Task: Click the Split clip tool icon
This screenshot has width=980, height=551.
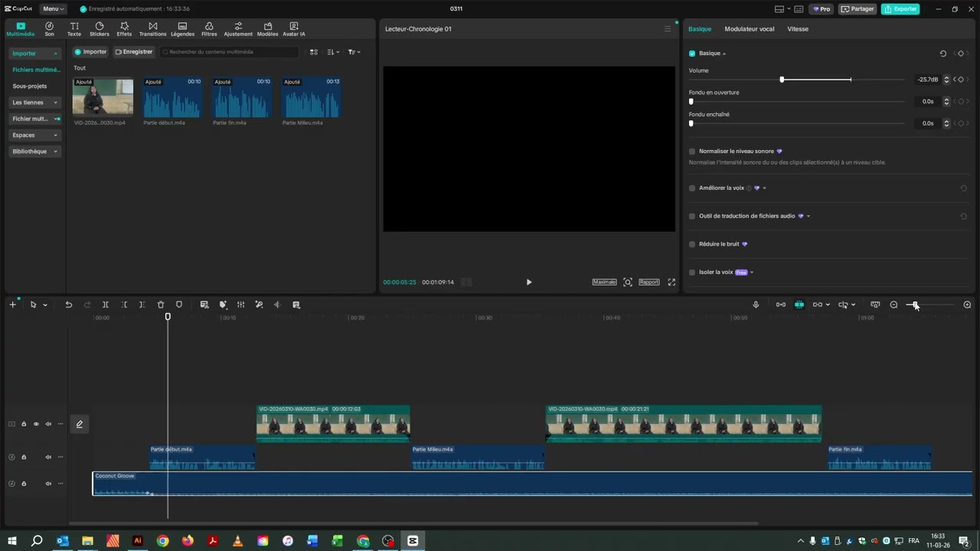Action: 106,305
